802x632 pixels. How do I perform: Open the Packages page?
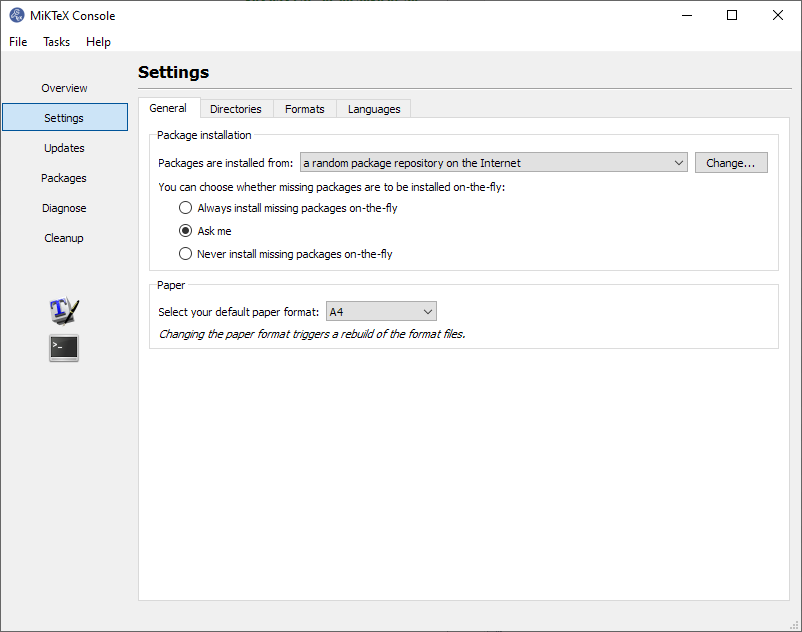64,178
